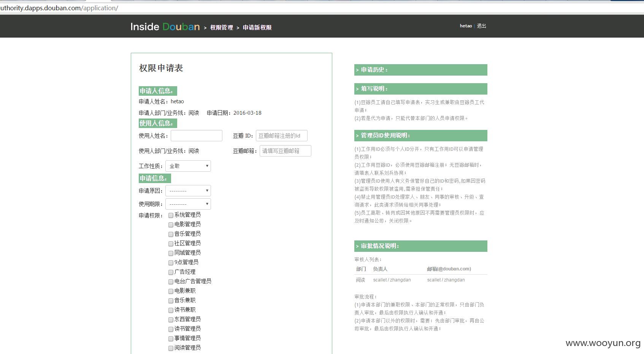This screenshot has height=354, width=644.
Task: Tick the 社区管理员 checkbox
Action: coord(171,244)
